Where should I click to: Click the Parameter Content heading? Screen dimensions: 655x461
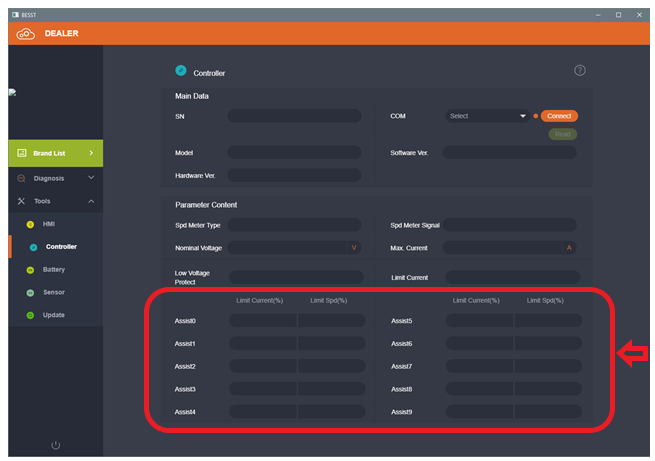(206, 205)
